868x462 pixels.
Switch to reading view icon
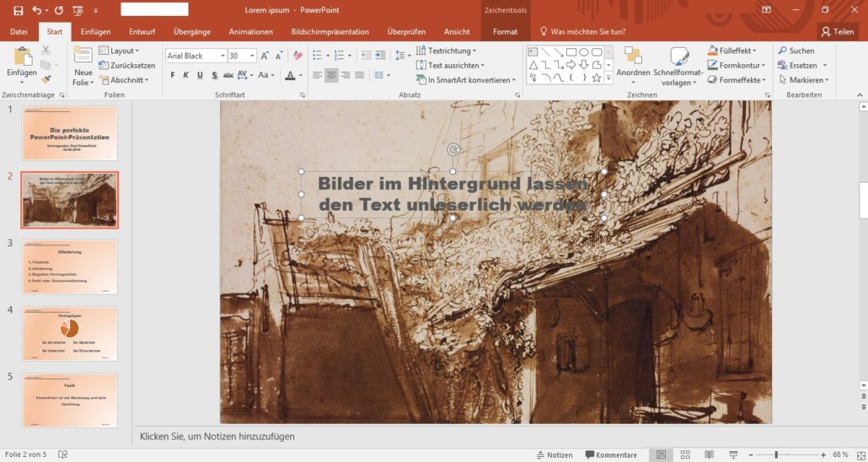pyautogui.click(x=709, y=454)
